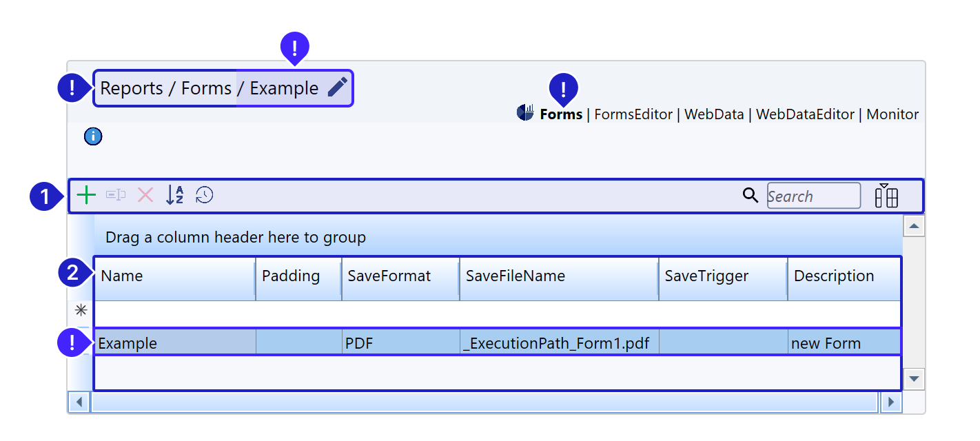Select the PDF cell in Example row

click(x=400, y=342)
